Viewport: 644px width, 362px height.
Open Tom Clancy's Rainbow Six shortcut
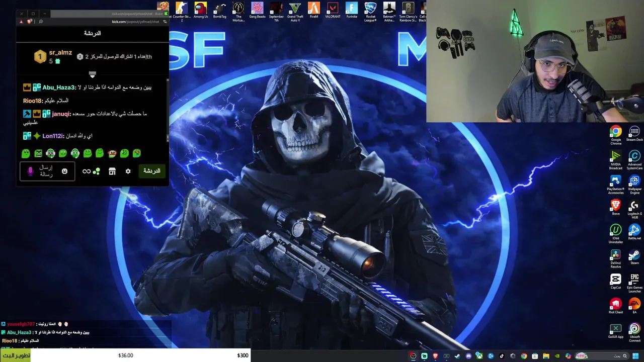tap(408, 11)
